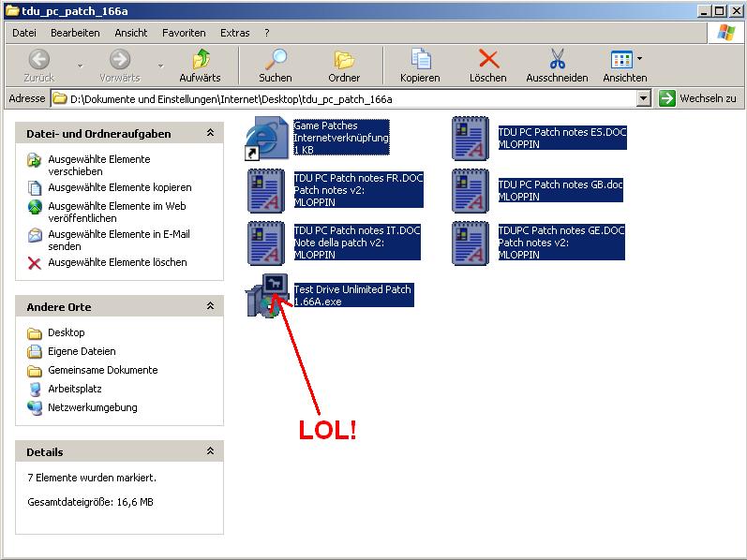Click the file name TDU PC Patch notes FR.DOC

pos(358,178)
